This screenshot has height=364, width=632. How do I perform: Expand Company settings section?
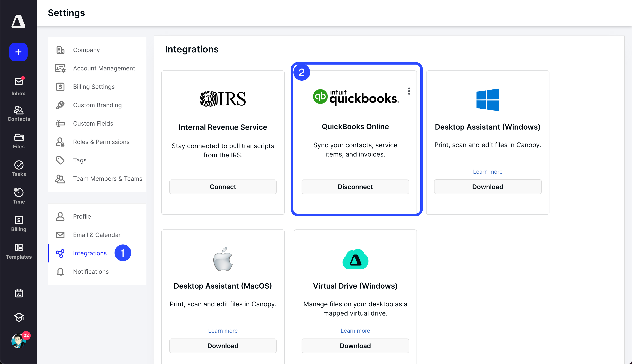(86, 50)
